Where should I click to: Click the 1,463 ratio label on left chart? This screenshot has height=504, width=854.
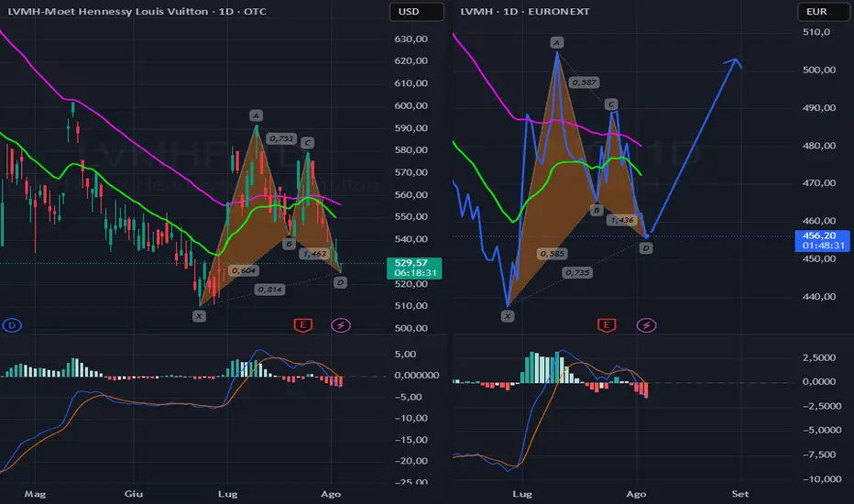pyautogui.click(x=314, y=253)
